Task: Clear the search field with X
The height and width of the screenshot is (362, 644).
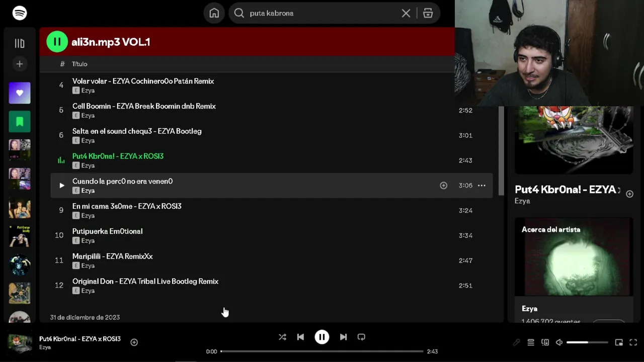Action: click(x=406, y=14)
